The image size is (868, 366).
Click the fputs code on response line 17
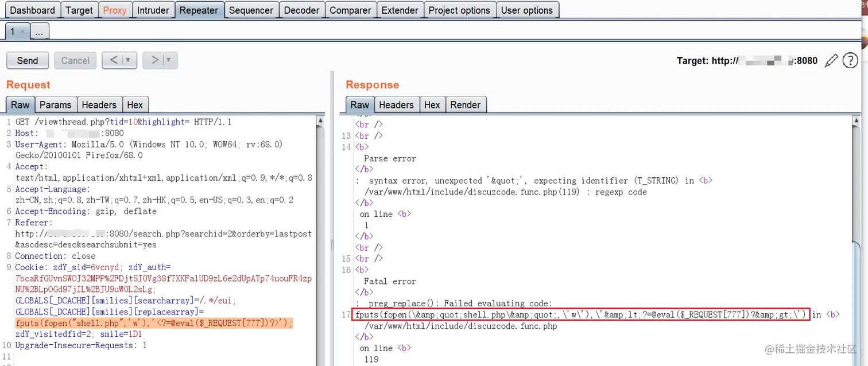580,314
